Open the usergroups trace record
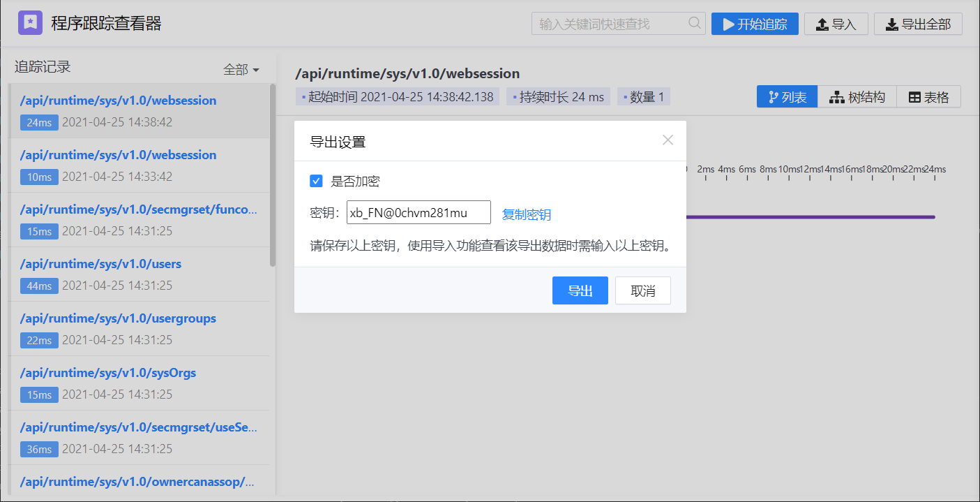Viewport: 980px width, 502px height. 139,329
